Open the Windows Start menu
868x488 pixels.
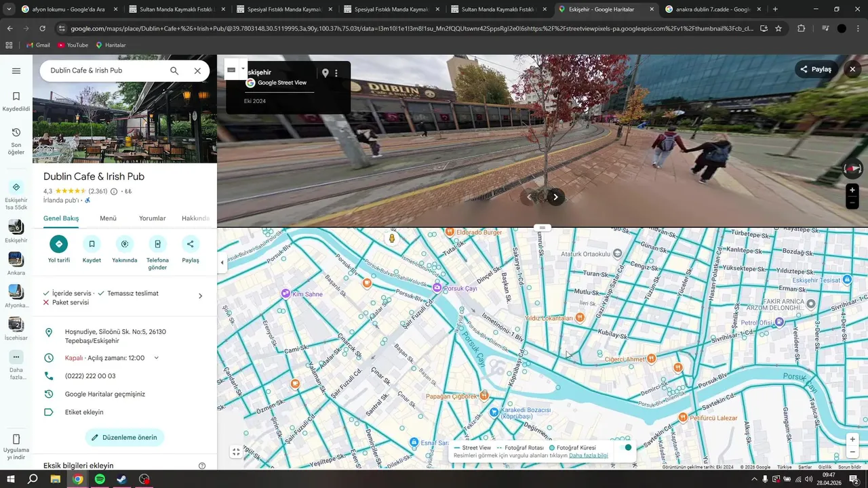tap(10, 479)
